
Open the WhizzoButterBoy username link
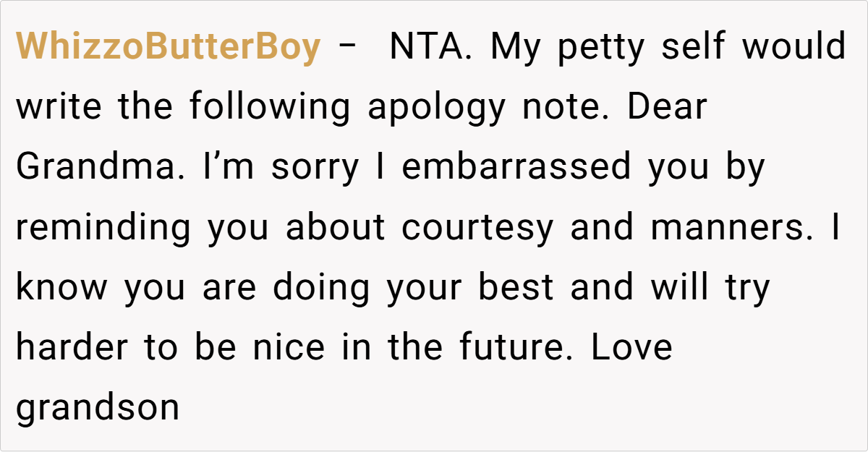coord(168,48)
